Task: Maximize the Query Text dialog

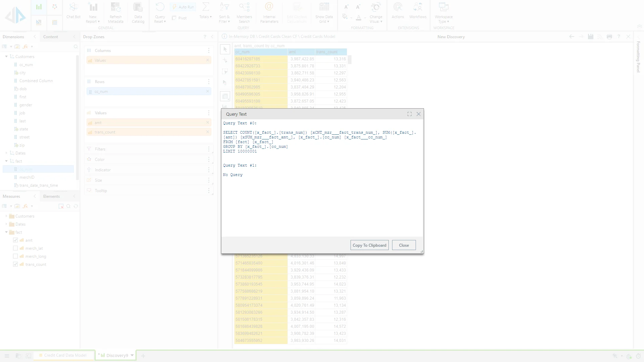Action: point(410,114)
